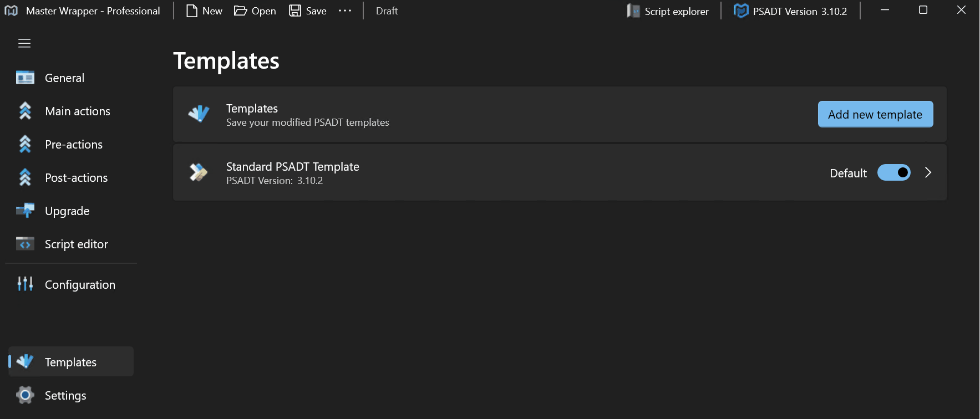Image resolution: width=980 pixels, height=419 pixels.
Task: Click the Script editor code icon
Action: coord(25,244)
